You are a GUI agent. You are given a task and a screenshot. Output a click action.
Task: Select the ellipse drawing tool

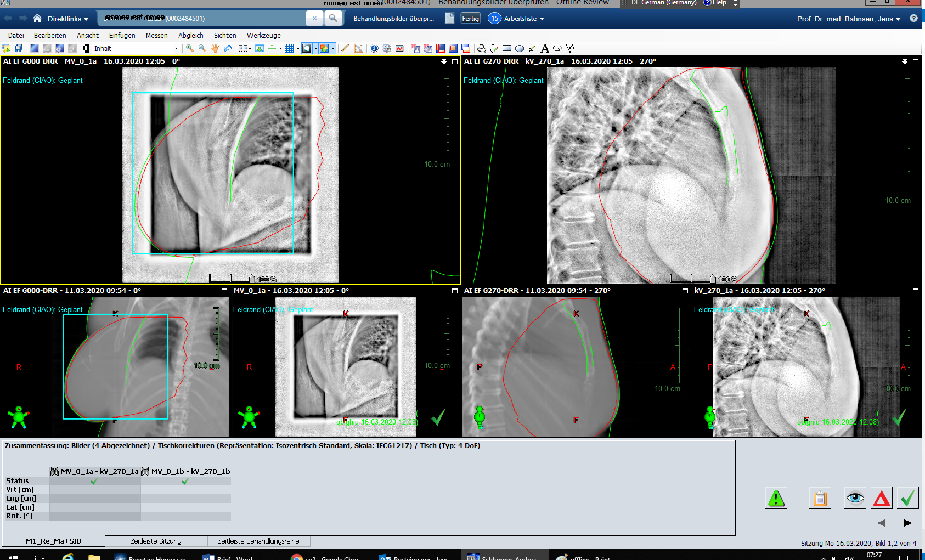click(x=520, y=48)
